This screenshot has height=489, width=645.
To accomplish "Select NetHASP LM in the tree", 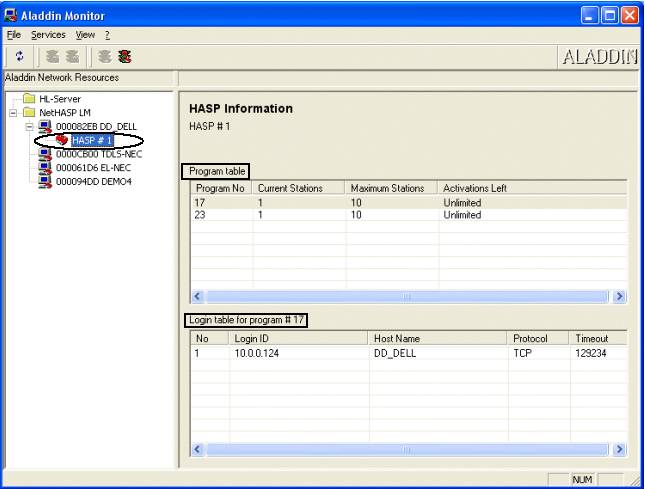I will 65,112.
